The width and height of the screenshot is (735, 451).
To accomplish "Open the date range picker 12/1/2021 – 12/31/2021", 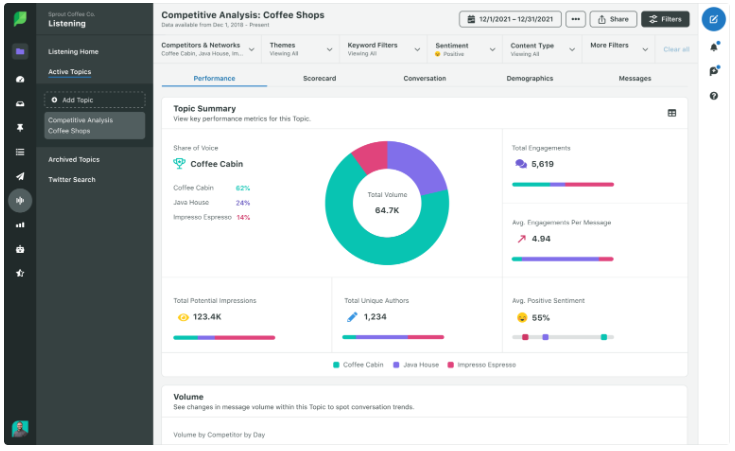I will click(510, 19).
